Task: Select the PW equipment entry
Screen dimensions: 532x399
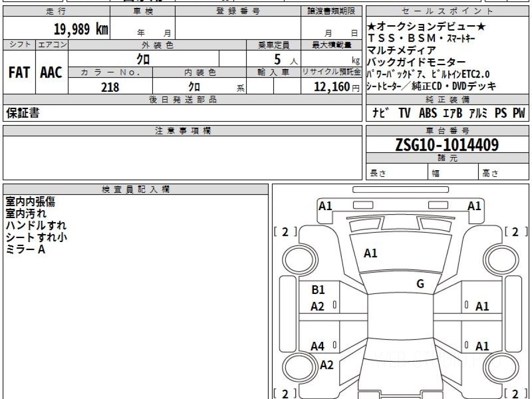Action: 519,113
